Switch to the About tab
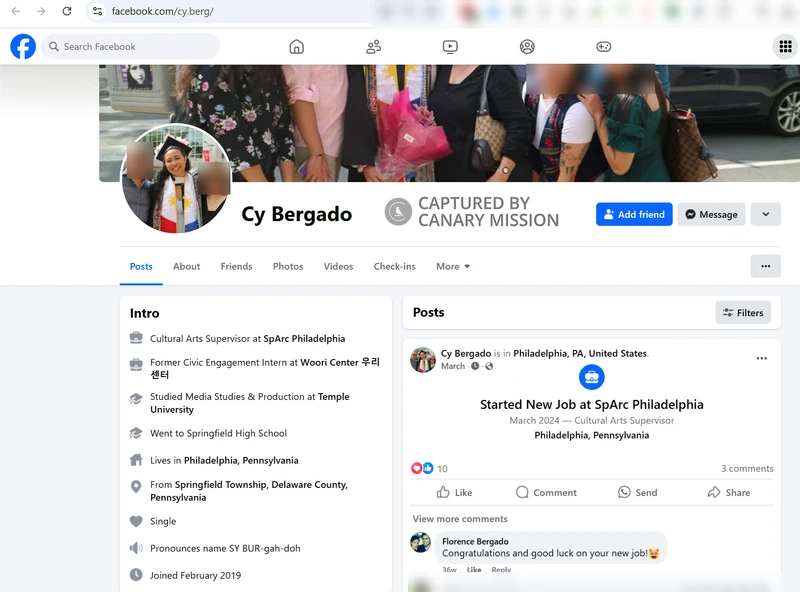The width and height of the screenshot is (800, 592). (186, 266)
